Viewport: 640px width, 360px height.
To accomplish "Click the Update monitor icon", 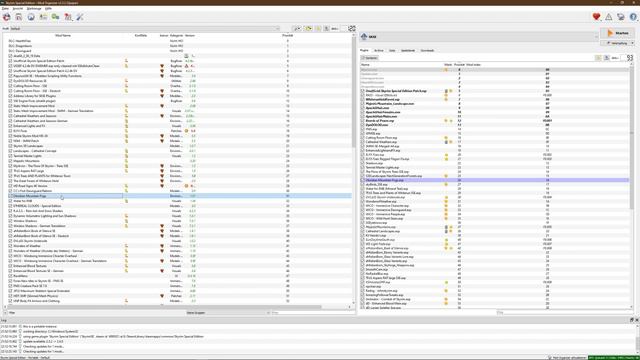I will pos(621,17).
